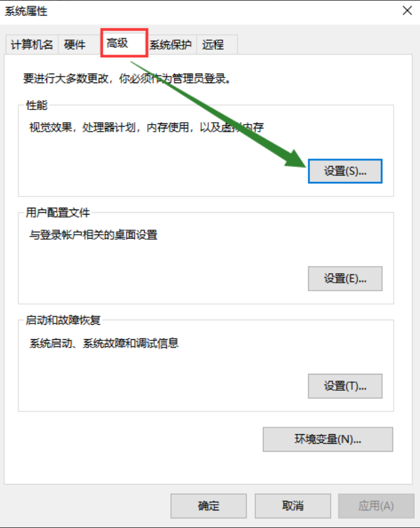This screenshot has height=528, width=420.
Task: Click the 系统启动、系统故障和调试信息 description
Action: (x=104, y=343)
